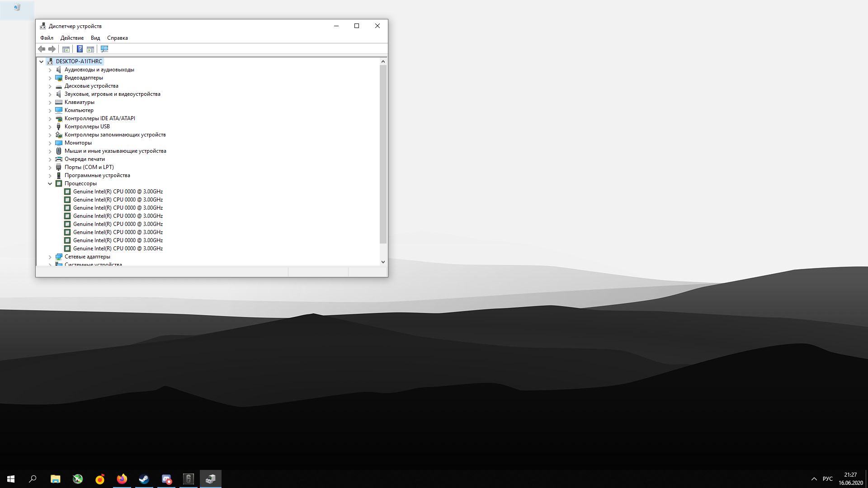868x488 pixels.
Task: Open the Вид menu
Action: coord(95,38)
